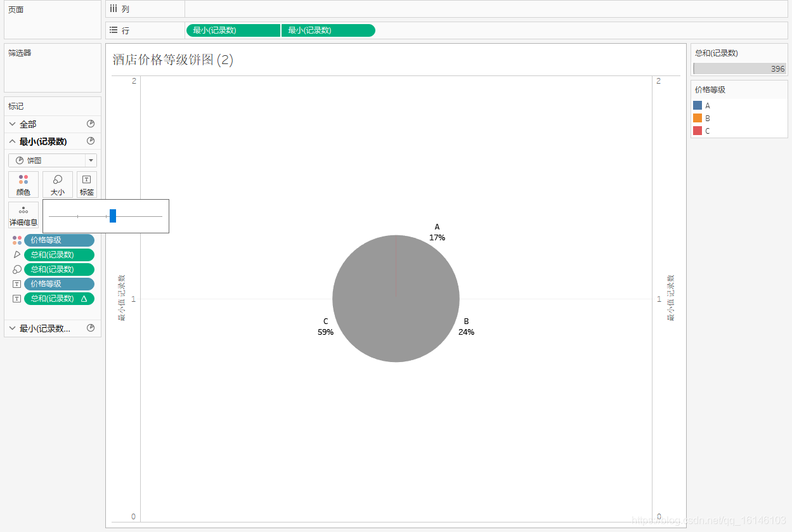
Task: Click the left axis title 最小值 记录数
Action: coord(122,298)
